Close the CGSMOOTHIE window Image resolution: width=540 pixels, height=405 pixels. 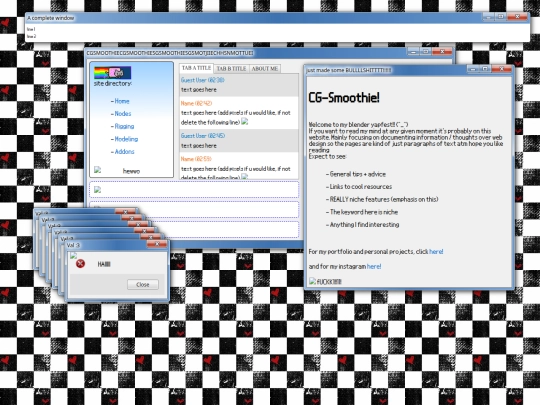442,52
